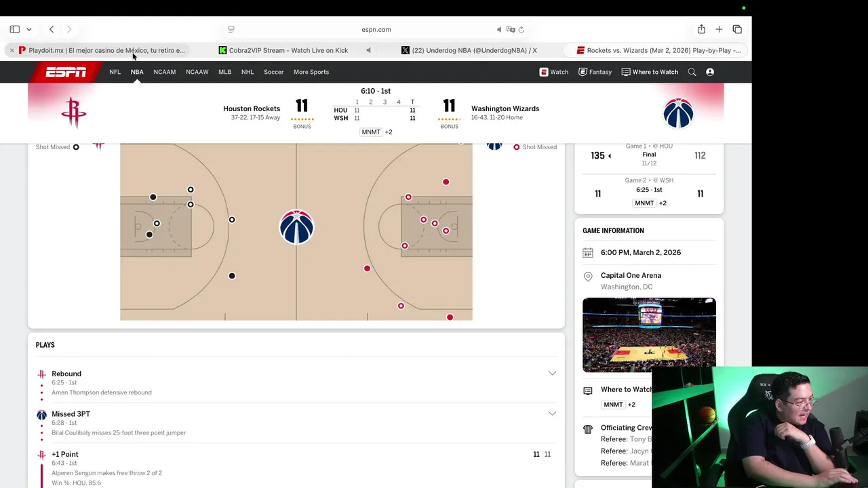Click the MNMT network badge under the scoreboard
Viewport: 868px width, 488px height.
(x=371, y=132)
